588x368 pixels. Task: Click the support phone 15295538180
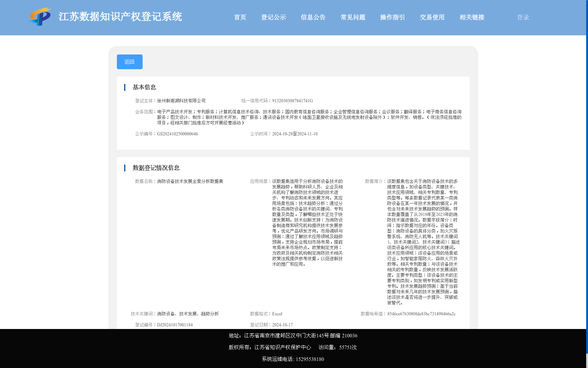[x=310, y=359]
